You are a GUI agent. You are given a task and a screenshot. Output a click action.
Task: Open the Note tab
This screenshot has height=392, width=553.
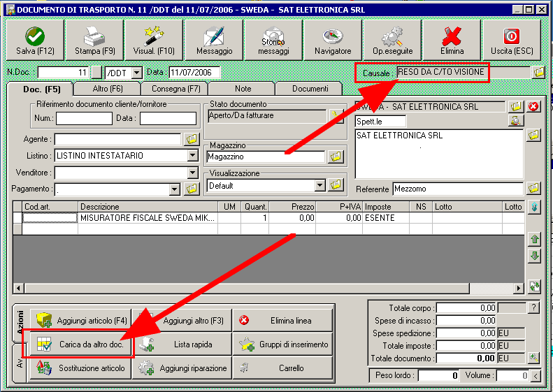coord(243,89)
